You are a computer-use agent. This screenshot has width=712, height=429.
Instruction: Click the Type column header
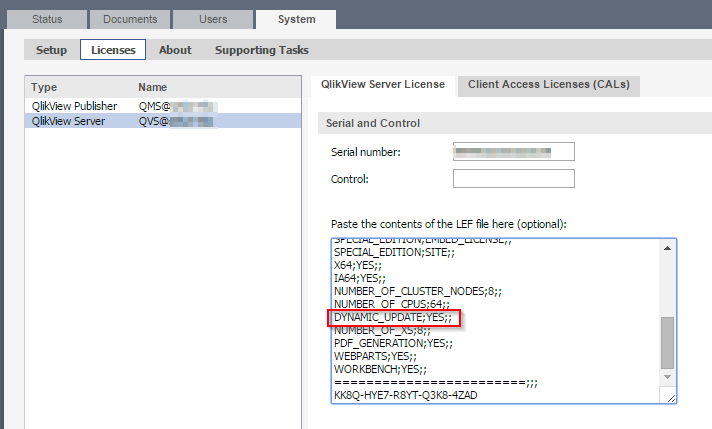(44, 87)
